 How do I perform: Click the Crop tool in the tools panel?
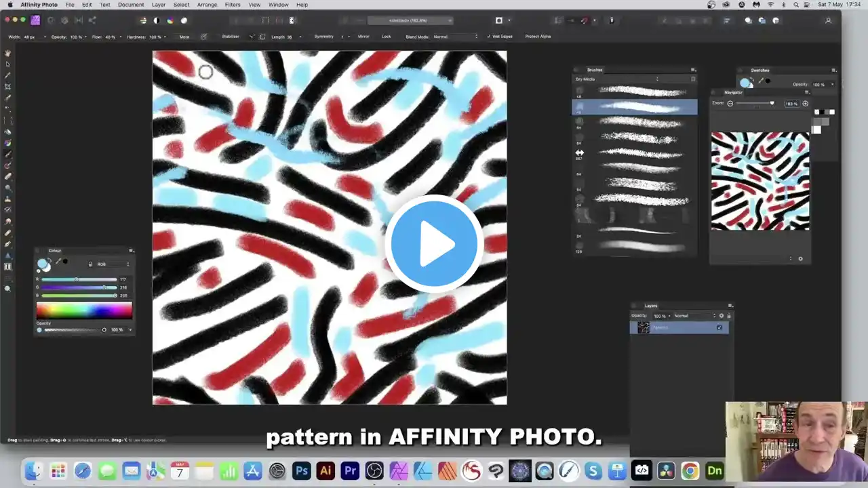point(8,87)
